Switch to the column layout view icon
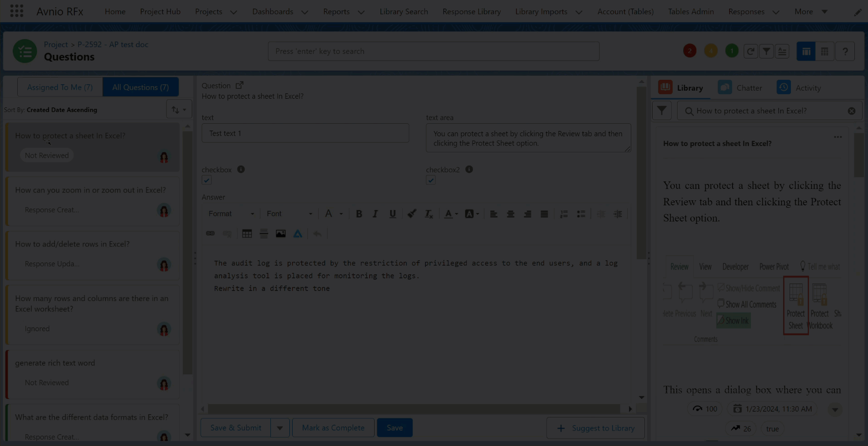The image size is (868, 446). [806, 51]
